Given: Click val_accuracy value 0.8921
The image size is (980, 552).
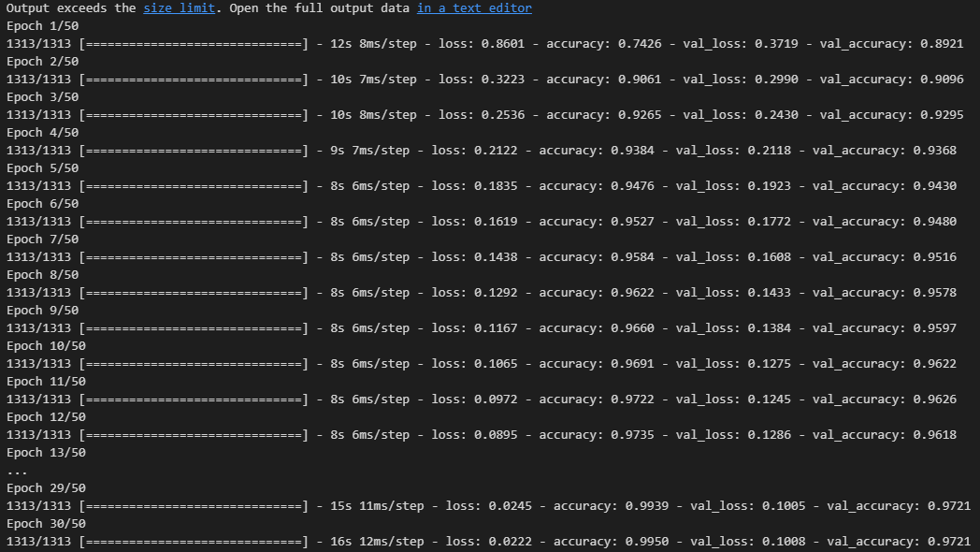Looking at the screenshot, I should (x=942, y=44).
